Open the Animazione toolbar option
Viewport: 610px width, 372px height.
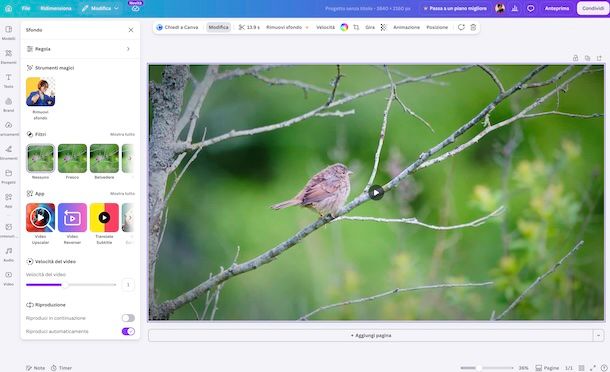406,27
